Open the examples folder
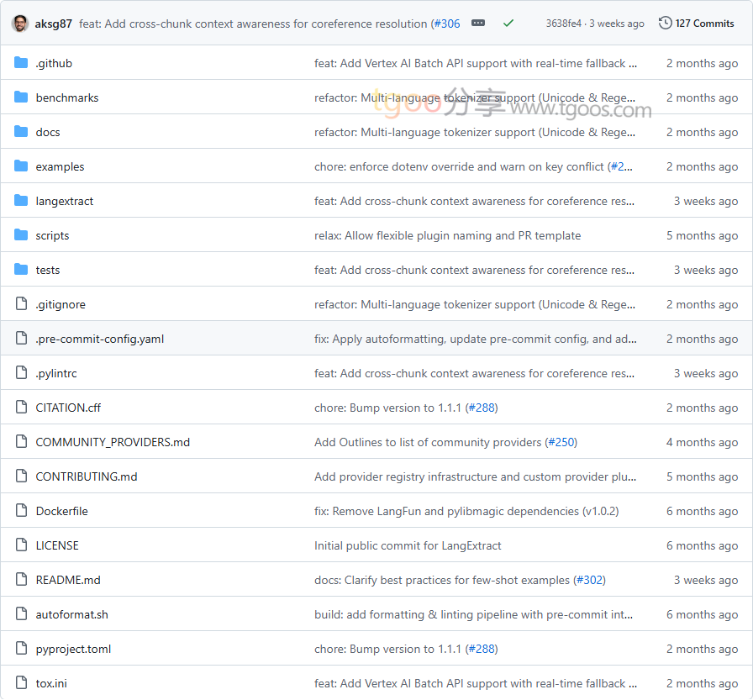Screen dimensions: 753x700 (60, 166)
